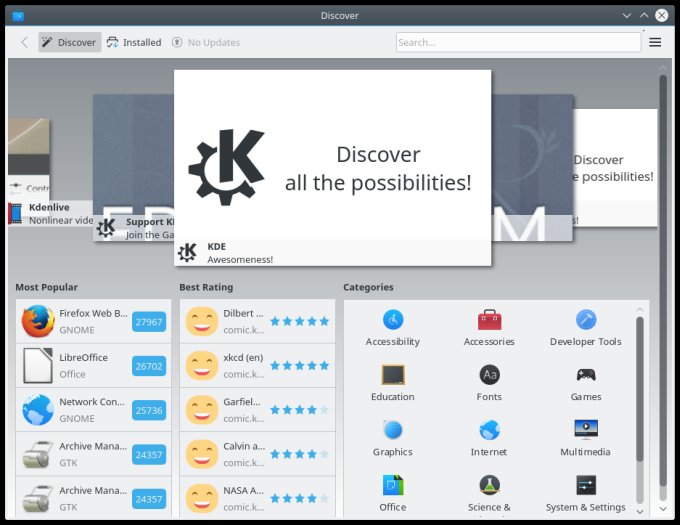This screenshot has width=680, height=525.
Task: Open the System & Settings icon
Action: [586, 485]
